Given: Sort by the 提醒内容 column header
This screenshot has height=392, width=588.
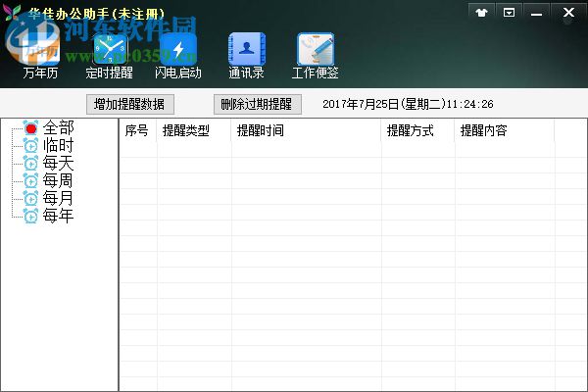Looking at the screenshot, I should [505, 130].
